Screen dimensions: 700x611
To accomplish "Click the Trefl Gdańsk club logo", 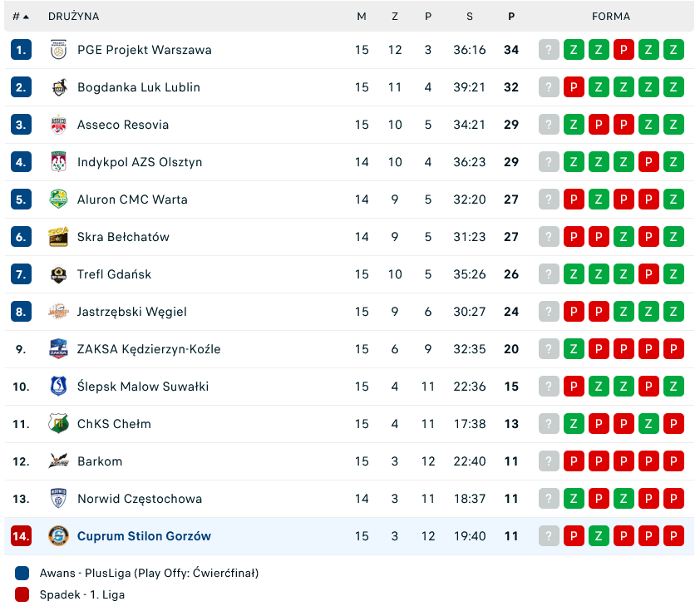I will click(x=58, y=274).
